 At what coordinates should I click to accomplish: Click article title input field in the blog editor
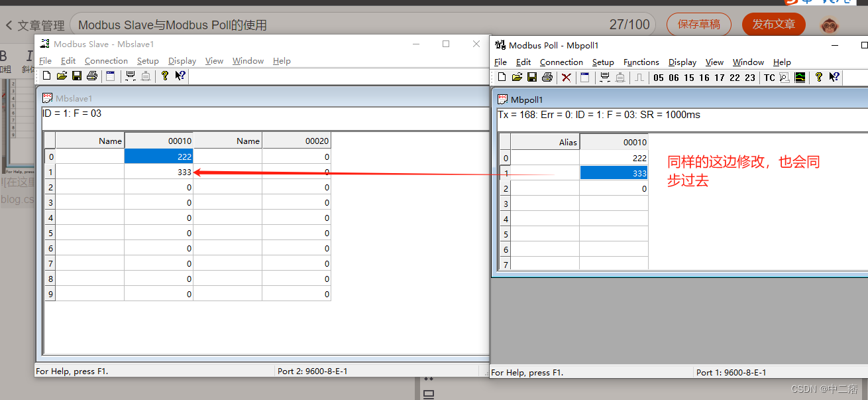362,25
